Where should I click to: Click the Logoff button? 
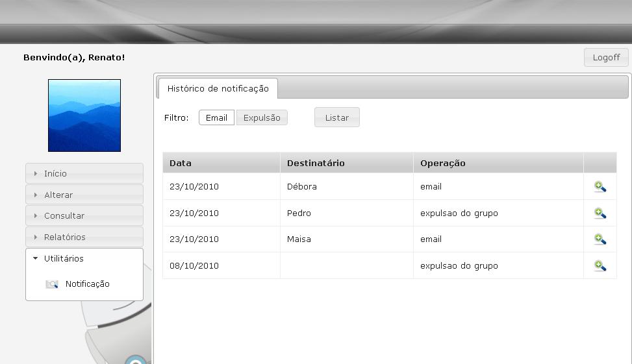[606, 58]
